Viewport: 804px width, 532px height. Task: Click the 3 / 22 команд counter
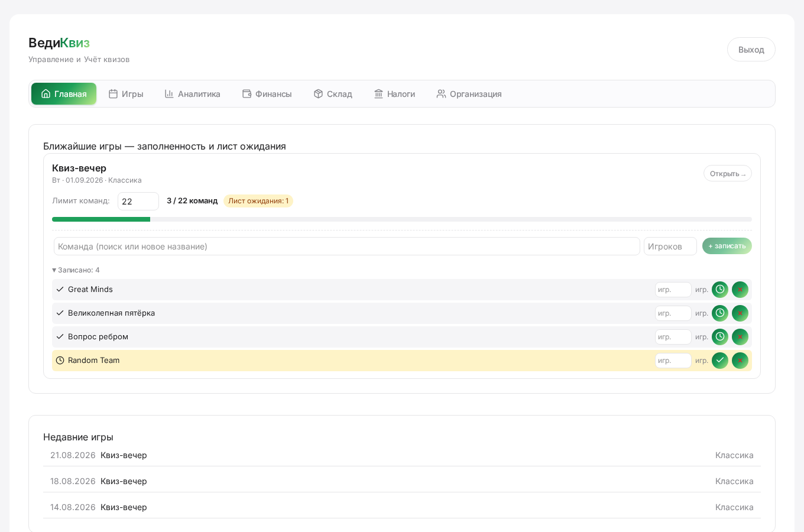tap(192, 201)
